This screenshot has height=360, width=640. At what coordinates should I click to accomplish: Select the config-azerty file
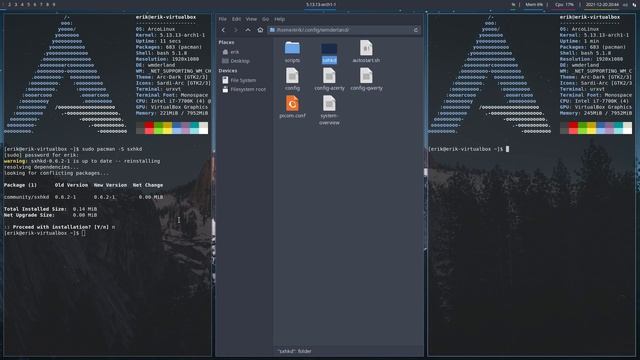coord(329,79)
